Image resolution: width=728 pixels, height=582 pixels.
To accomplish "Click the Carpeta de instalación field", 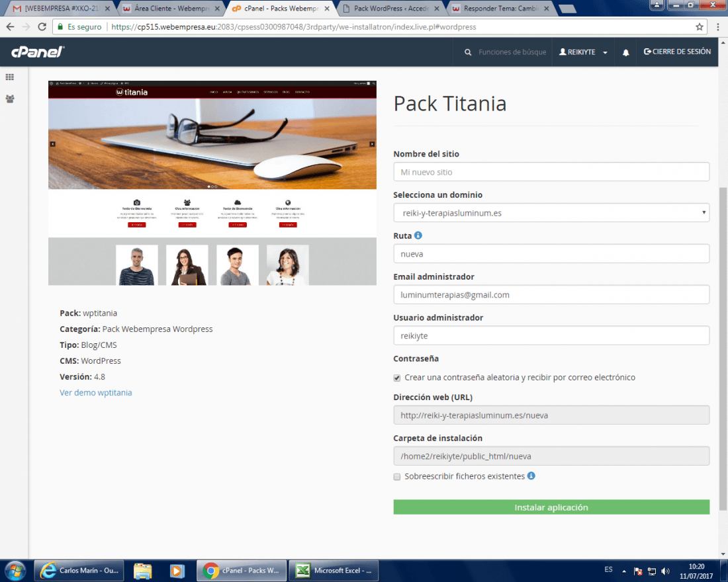I will pyautogui.click(x=551, y=456).
